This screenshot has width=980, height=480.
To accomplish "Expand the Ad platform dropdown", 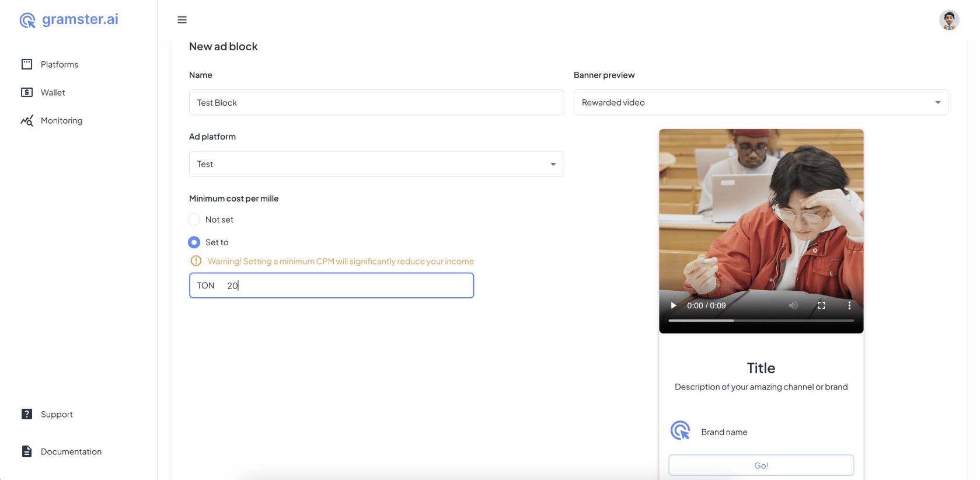I will click(x=376, y=164).
